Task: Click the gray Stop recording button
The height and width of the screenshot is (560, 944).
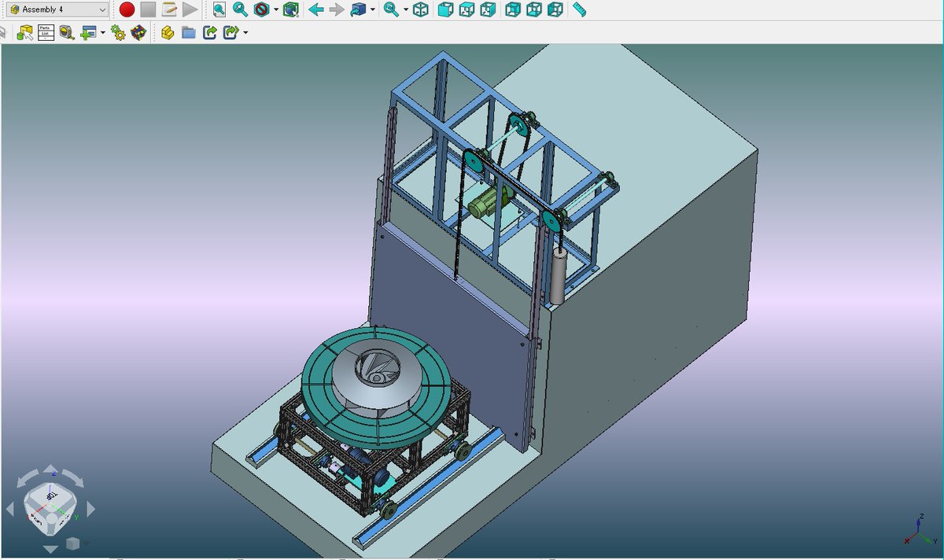Action: point(148,9)
